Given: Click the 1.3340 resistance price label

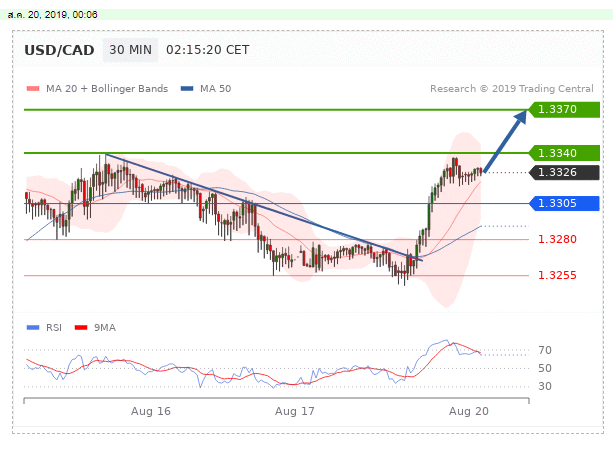Looking at the screenshot, I should (x=564, y=153).
